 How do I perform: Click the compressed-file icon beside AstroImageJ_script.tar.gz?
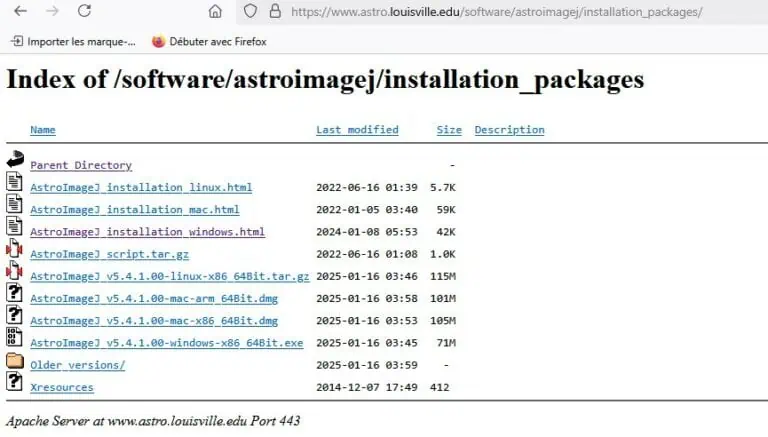[x=14, y=248]
